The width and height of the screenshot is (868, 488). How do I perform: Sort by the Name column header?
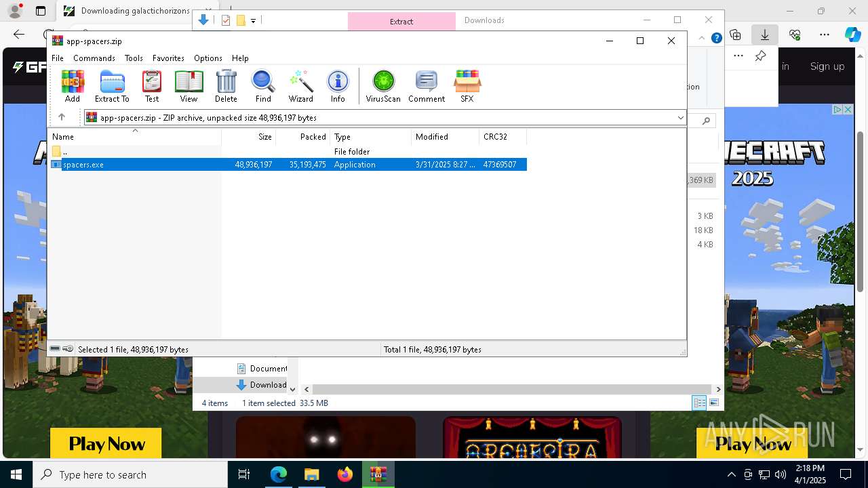point(134,137)
